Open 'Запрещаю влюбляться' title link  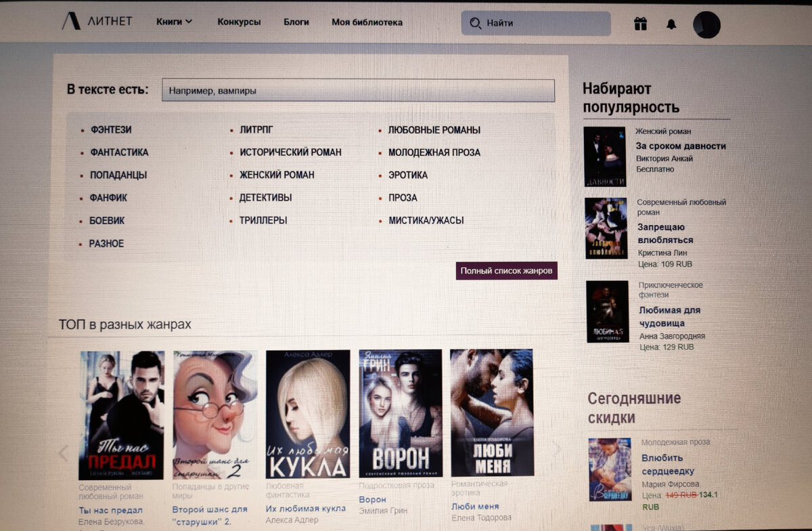(666, 234)
